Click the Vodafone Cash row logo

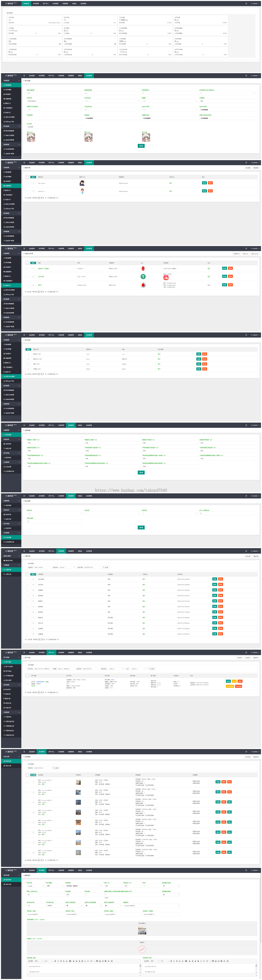pos(143,285)
